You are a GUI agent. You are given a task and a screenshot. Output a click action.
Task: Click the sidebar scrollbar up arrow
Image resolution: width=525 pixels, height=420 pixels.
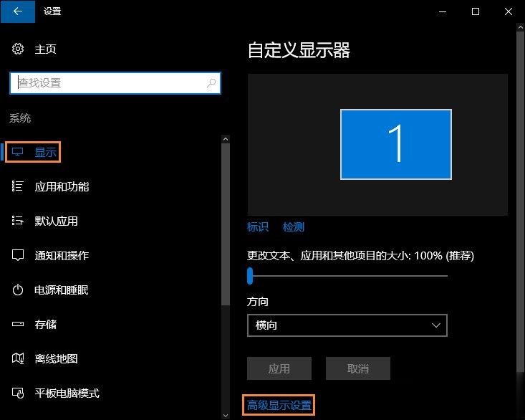coord(226,139)
